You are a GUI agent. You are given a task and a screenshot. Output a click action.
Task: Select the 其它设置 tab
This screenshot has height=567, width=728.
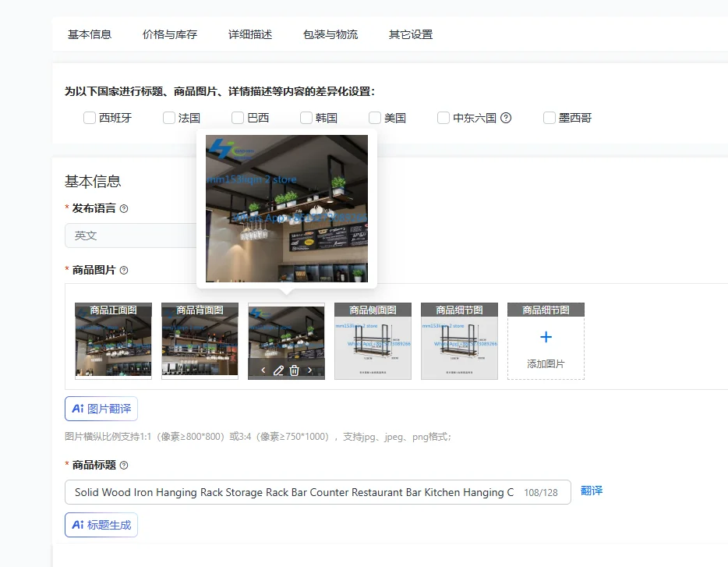[x=411, y=34]
